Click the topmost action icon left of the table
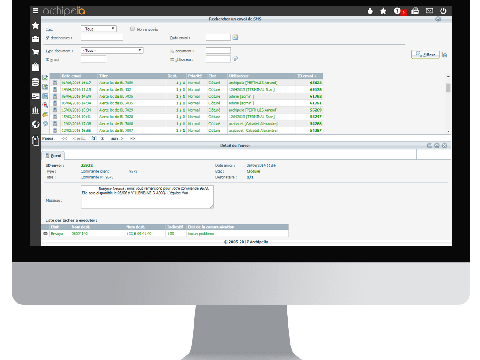The image size is (480, 360). pyautogui.click(x=45, y=78)
